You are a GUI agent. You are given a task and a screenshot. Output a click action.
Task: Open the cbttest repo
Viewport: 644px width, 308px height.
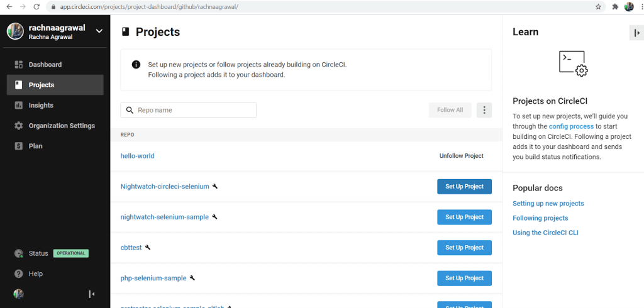131,248
